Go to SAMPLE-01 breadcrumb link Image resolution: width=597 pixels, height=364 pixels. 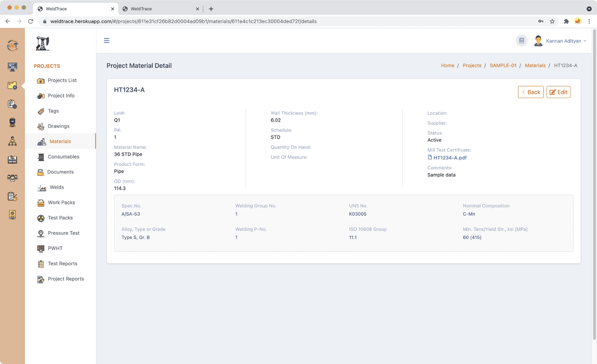(x=503, y=66)
